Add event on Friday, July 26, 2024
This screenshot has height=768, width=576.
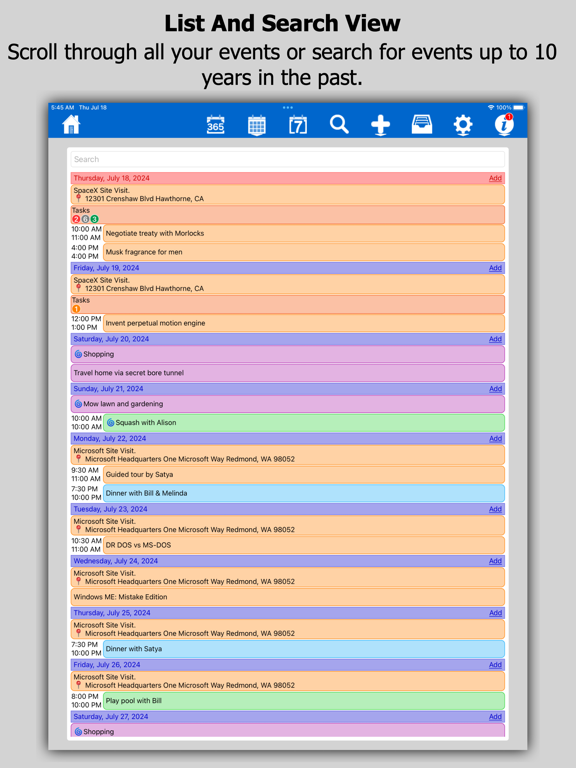click(x=495, y=665)
